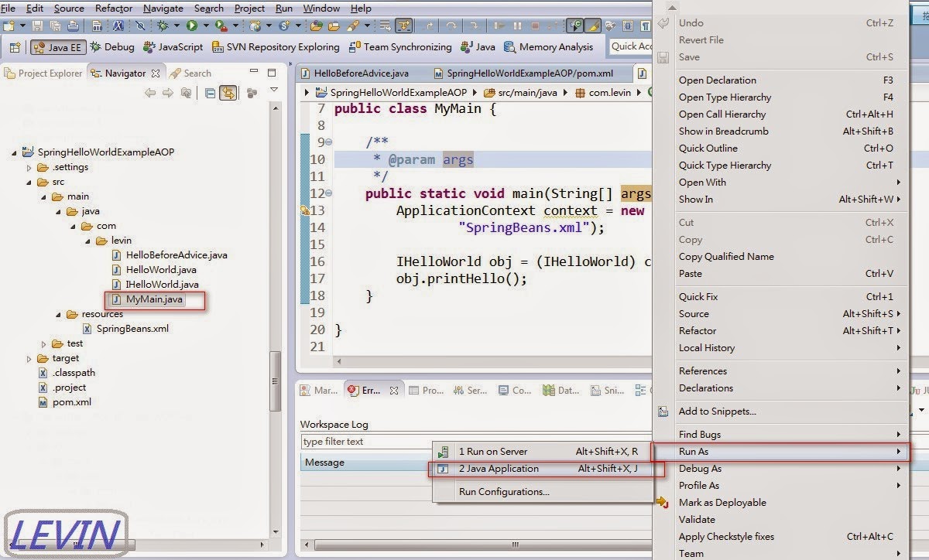This screenshot has width=929, height=560.
Task: Click the Collapse All icon in Navigator
Action: click(x=209, y=94)
